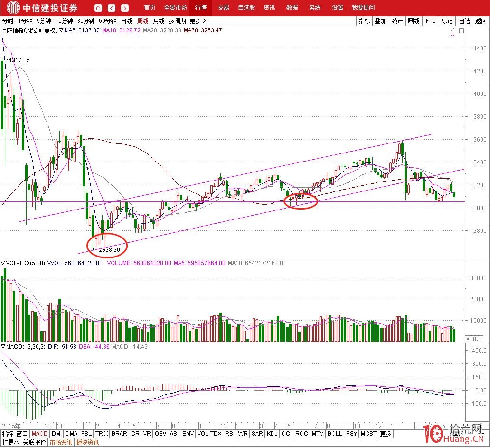Go to home via the house icon
This screenshot has height=448, width=490.
pos(98,8)
